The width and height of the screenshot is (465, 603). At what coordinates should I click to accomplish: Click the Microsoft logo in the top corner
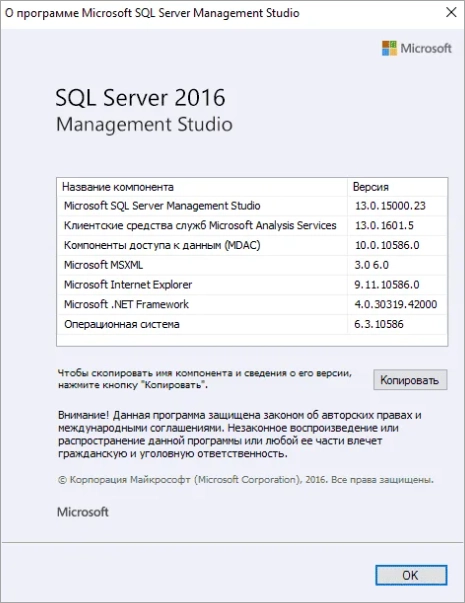pos(417,48)
